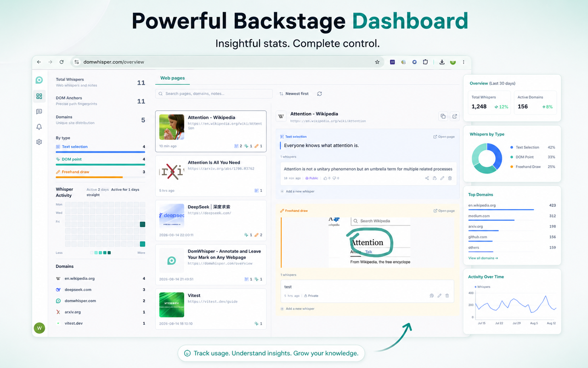Open the user avatar at sidebar bottom

coord(40,328)
